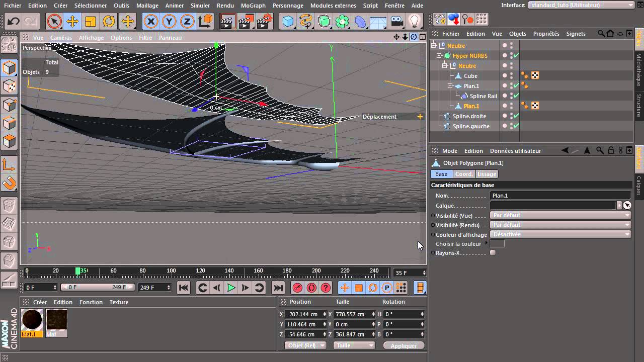Disable the Hyper NURBS green checkmark
The width and height of the screenshot is (644, 362).
516,56
